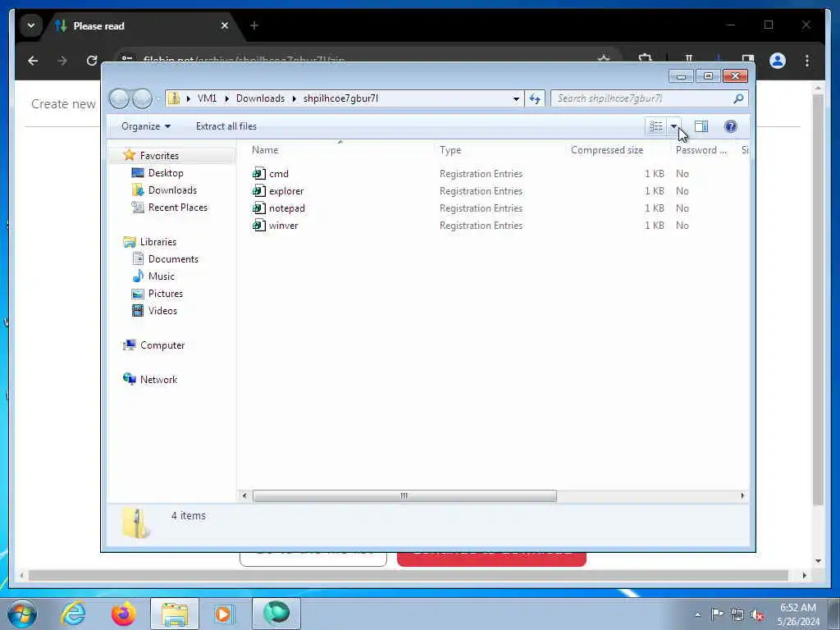The width and height of the screenshot is (840, 630).
Task: Open Recent Places in Favorites
Action: click(x=178, y=208)
